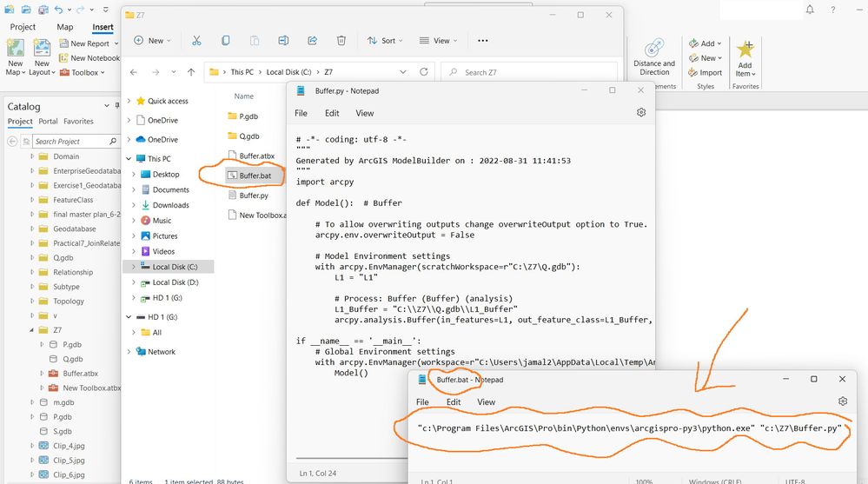
Task: Click the Copy icon in Explorer toolbar
Action: 225,41
